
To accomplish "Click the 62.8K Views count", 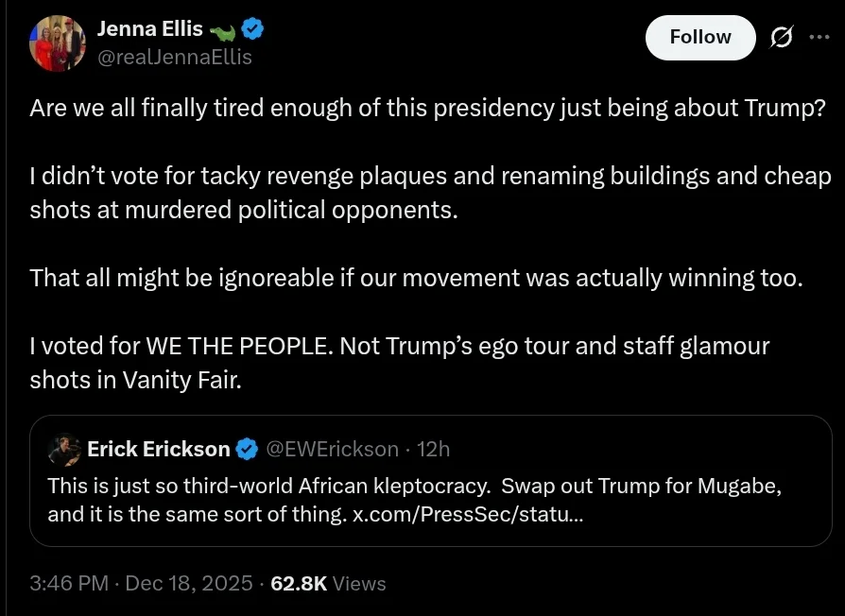I will click(x=328, y=583).
